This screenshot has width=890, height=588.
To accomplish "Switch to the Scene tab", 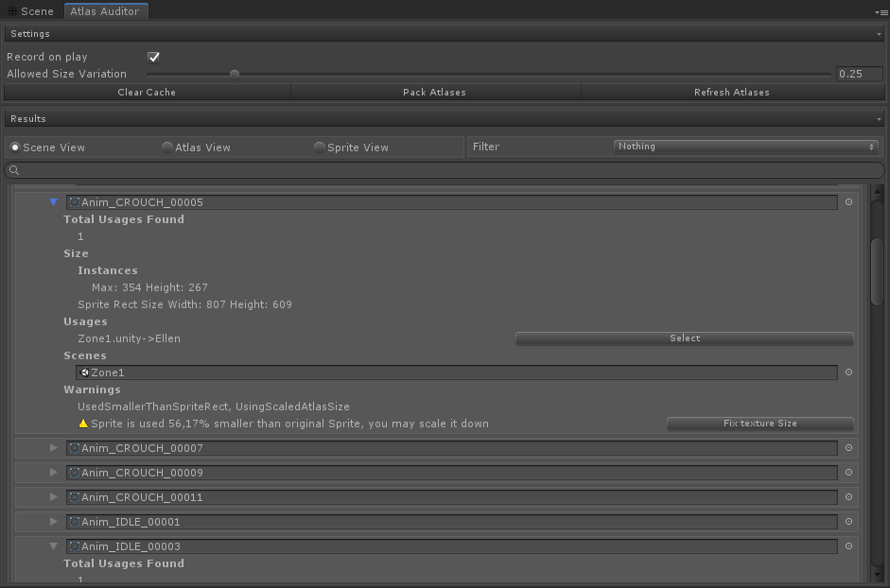I will 31,11.
